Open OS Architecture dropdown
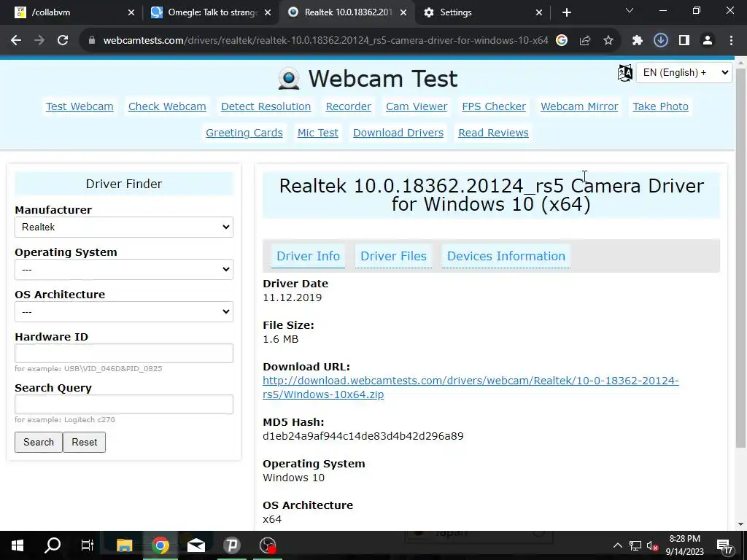The height and width of the screenshot is (560, 747). click(x=124, y=312)
